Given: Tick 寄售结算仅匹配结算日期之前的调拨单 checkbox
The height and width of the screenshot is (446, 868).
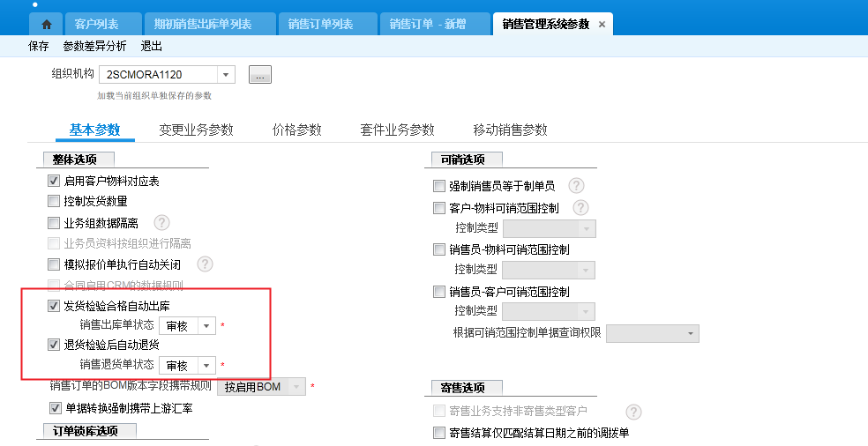Looking at the screenshot, I should click(439, 433).
